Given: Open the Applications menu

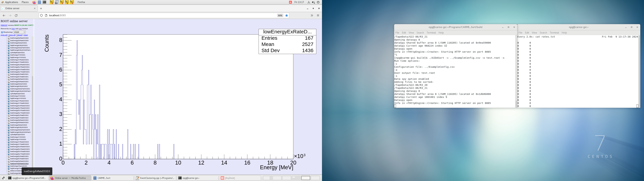Looking at the screenshot, I should [x=12, y=2].
